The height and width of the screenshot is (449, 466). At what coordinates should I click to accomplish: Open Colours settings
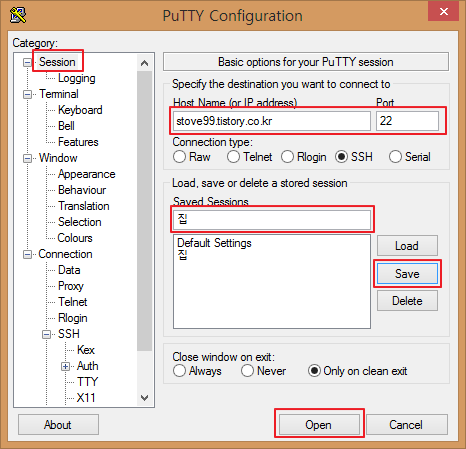(x=75, y=238)
